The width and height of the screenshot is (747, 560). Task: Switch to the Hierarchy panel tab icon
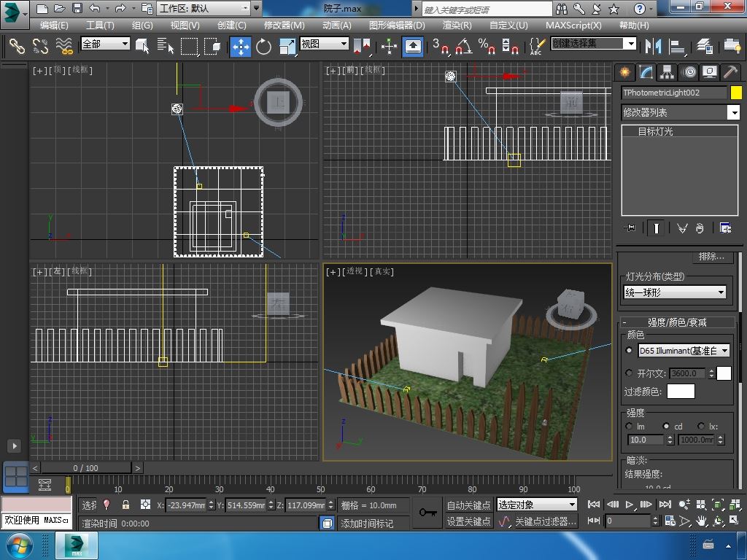667,72
